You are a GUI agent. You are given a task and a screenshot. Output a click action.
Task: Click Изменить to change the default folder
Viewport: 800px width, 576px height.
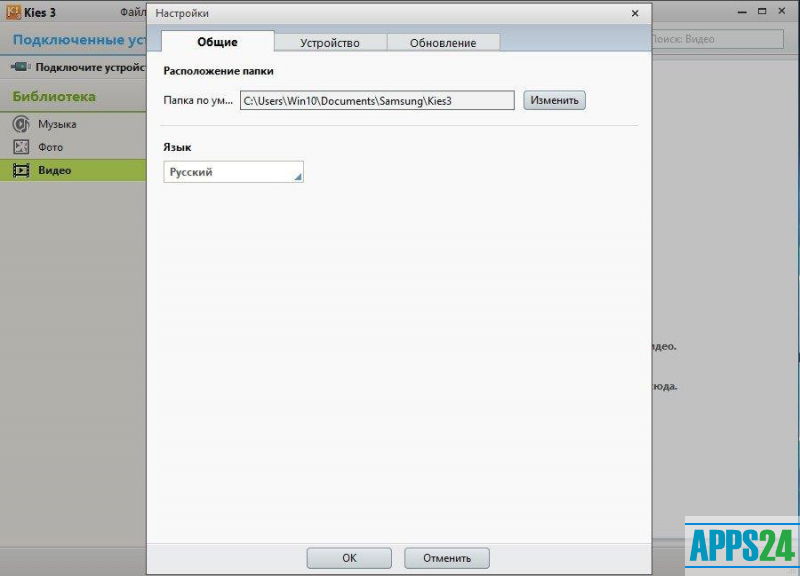[554, 100]
